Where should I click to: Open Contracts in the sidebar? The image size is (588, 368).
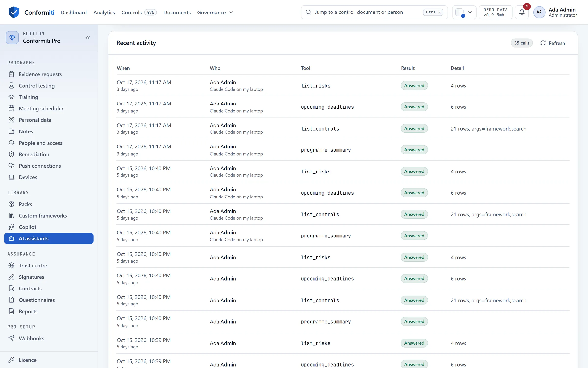[49, 288]
